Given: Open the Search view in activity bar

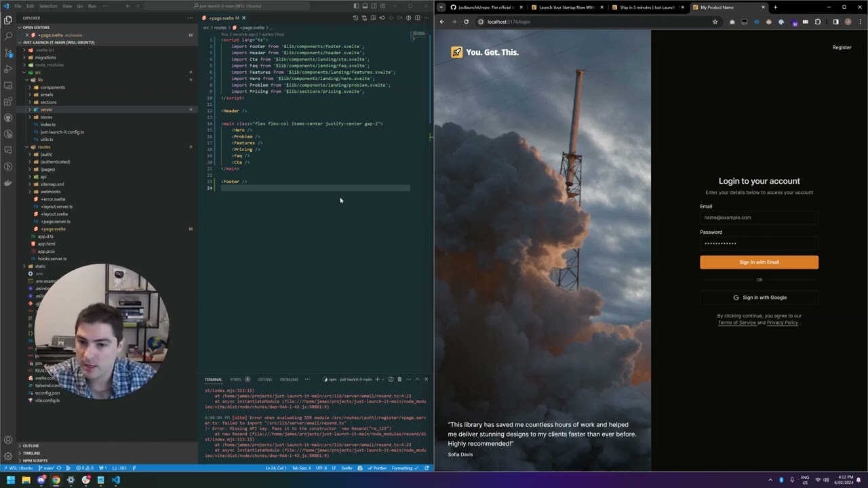Looking at the screenshot, I should pyautogui.click(x=8, y=36).
